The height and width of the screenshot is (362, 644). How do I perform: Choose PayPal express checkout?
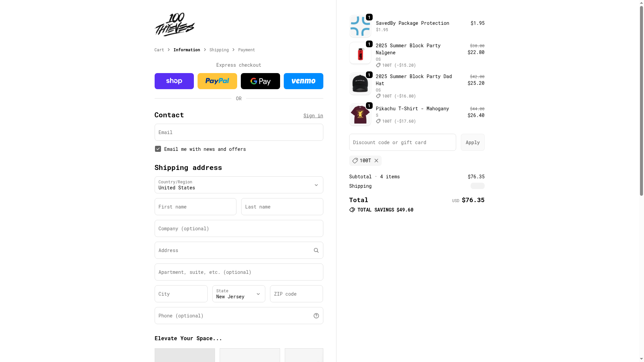coord(217,81)
